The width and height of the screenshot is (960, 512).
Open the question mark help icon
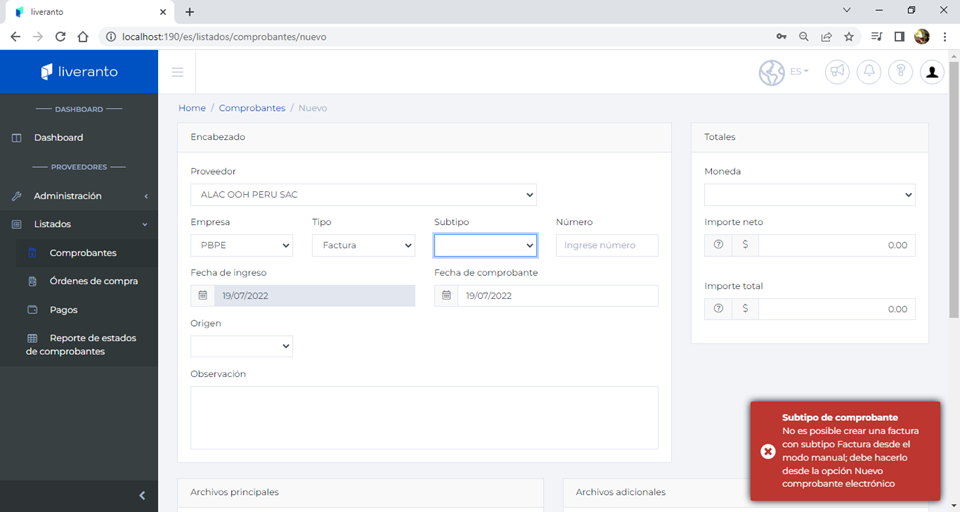pos(901,72)
